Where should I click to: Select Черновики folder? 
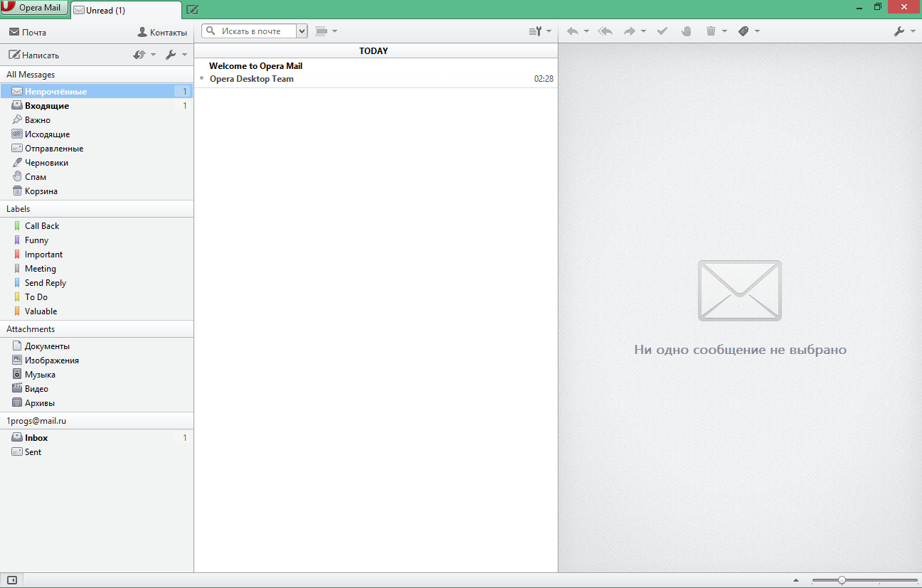coord(97,163)
